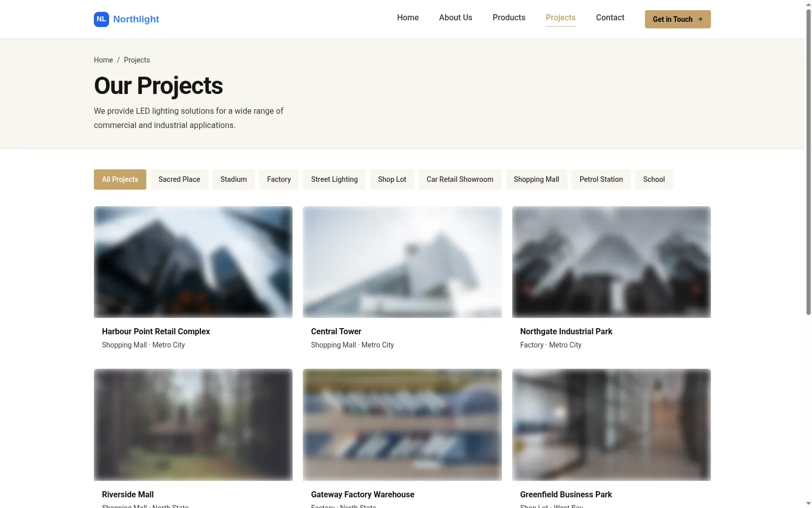
Task: Click the page's vertical scrollbar thumb
Action: coord(808,162)
